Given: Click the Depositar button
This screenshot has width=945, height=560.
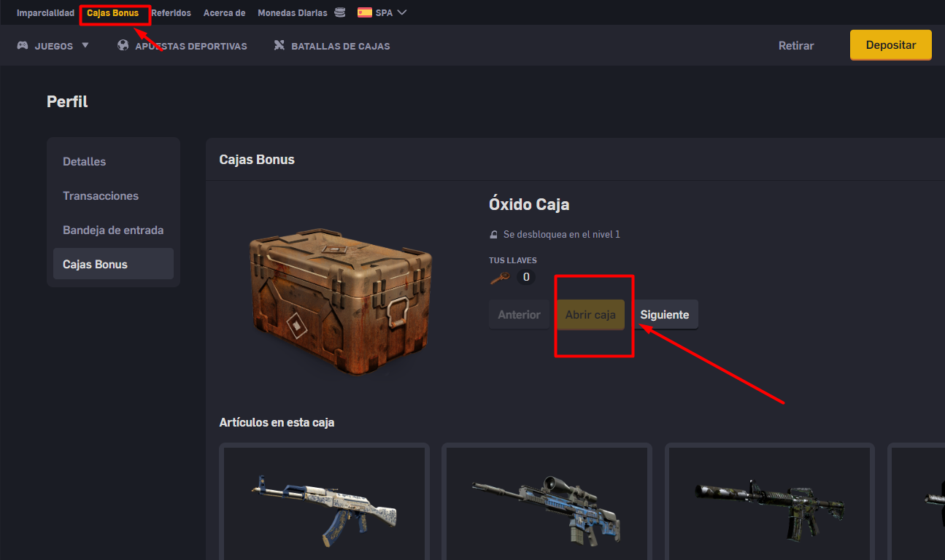Looking at the screenshot, I should (x=891, y=45).
